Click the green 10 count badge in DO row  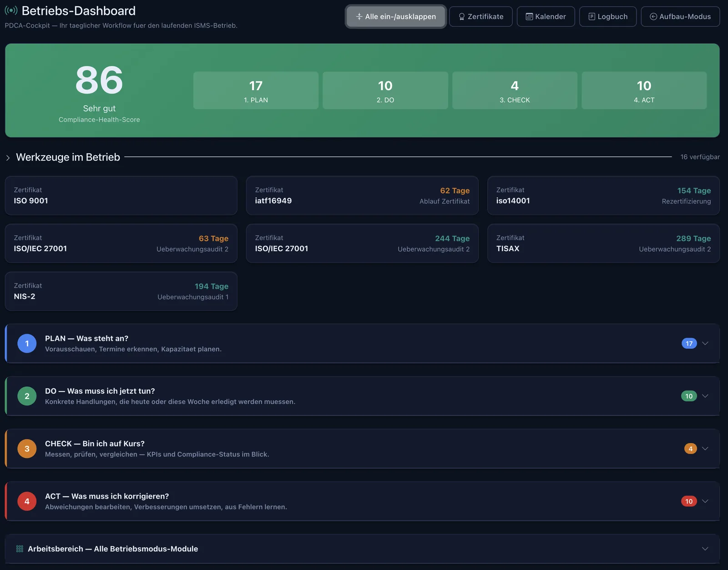689,396
